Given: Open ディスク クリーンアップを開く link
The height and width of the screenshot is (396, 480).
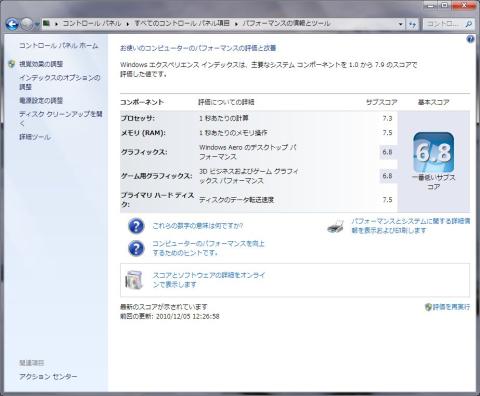Looking at the screenshot, I should coord(61,118).
